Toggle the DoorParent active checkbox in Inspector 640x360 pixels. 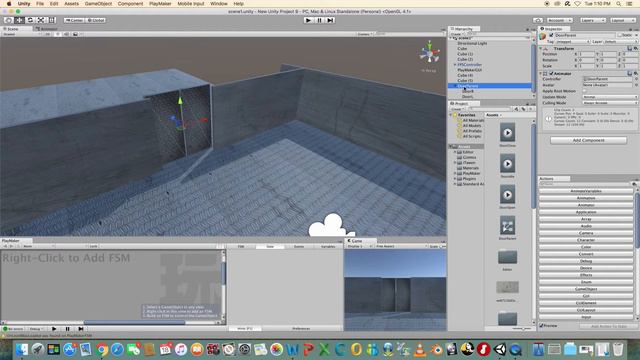551,36
